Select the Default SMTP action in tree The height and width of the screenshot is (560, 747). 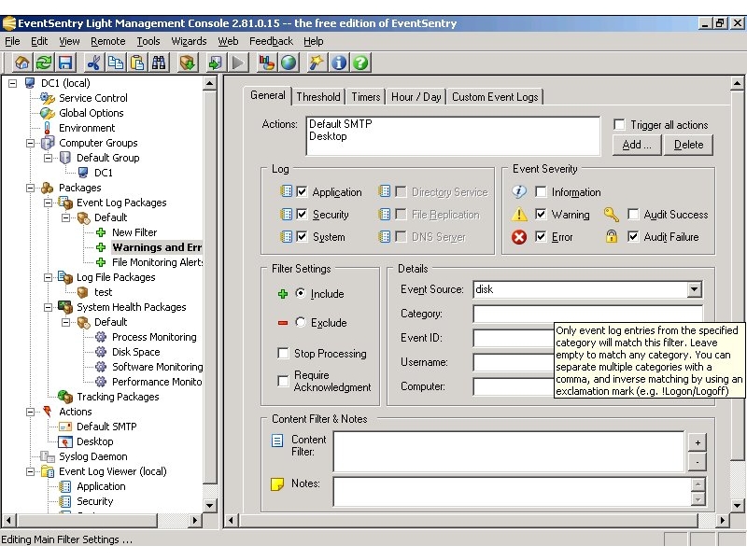(106, 427)
